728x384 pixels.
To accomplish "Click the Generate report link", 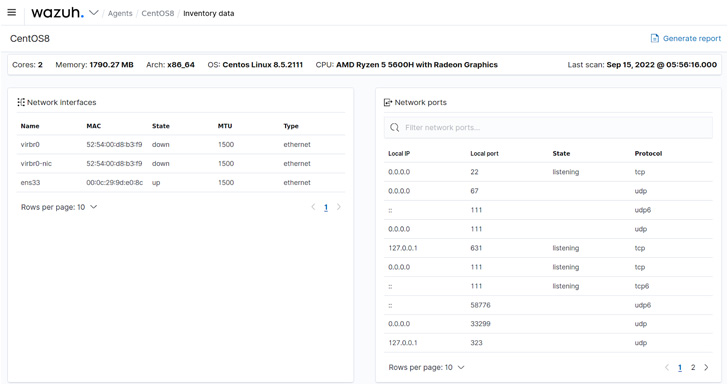I will click(692, 39).
